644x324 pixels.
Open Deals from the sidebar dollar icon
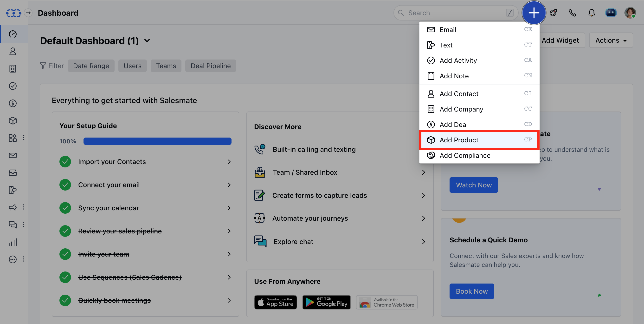tap(13, 103)
